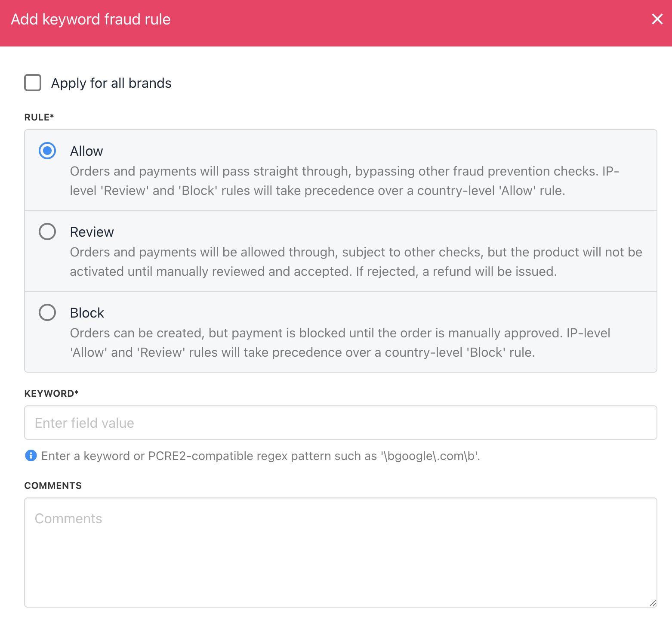Click the Allow description about bypassing fraud checks
The height and width of the screenshot is (636, 672).
pos(345,181)
